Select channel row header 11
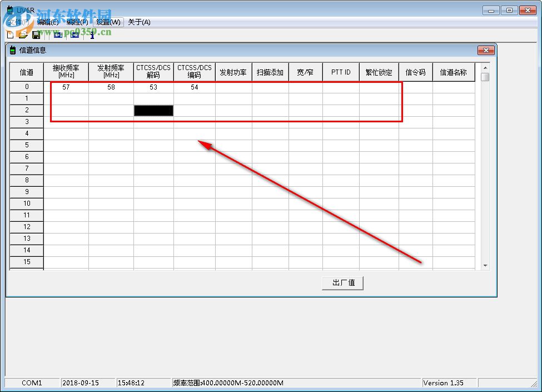 tap(27, 215)
